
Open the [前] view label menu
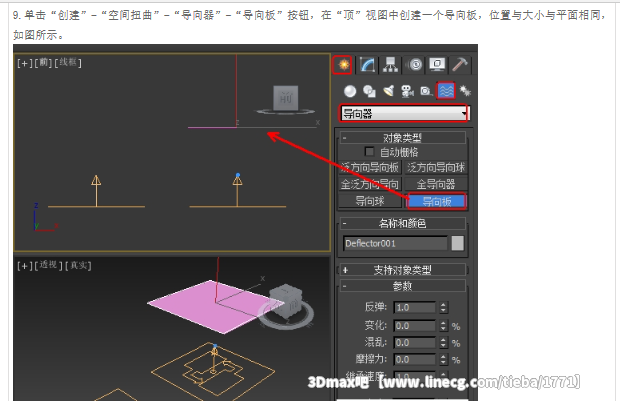(43, 62)
